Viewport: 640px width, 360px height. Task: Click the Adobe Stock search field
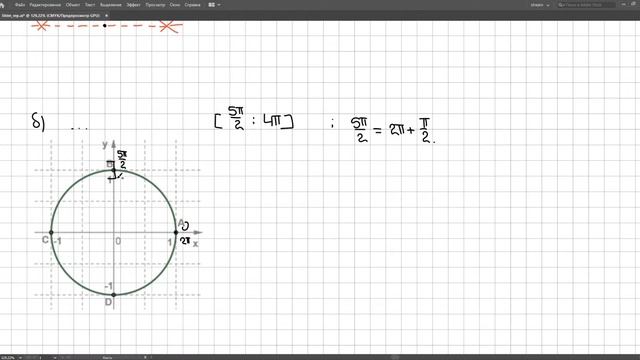tap(586, 5)
